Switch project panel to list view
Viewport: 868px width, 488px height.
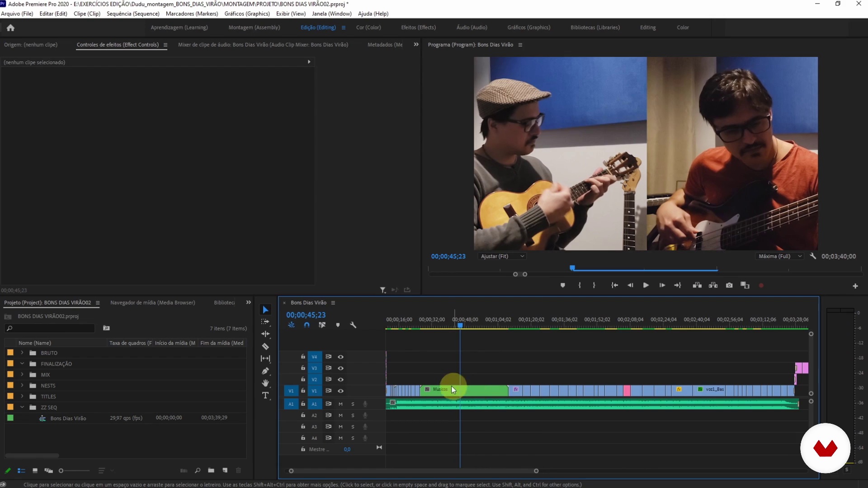pyautogui.click(x=21, y=471)
